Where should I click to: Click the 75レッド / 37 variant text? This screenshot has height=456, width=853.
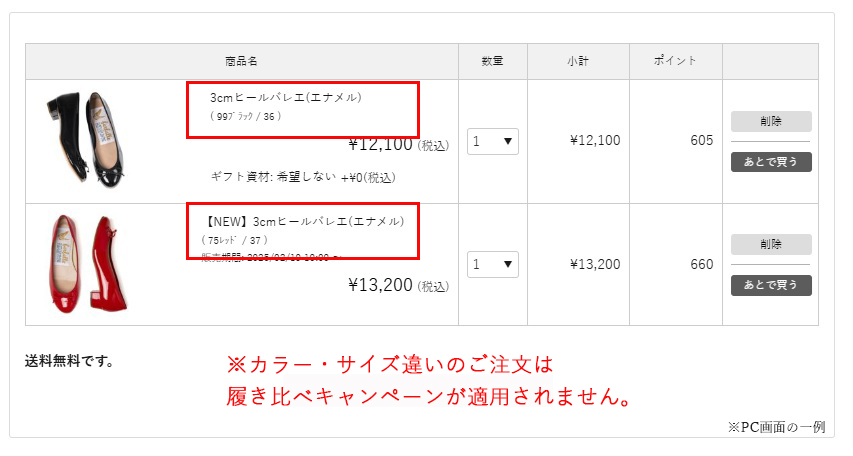point(234,240)
